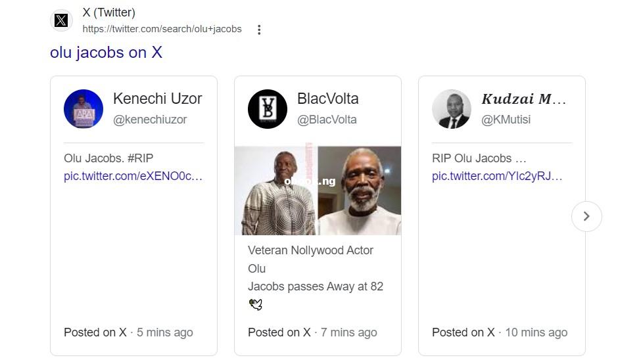The height and width of the screenshot is (364, 620).
Task: Click the twitter.com search URL text
Action: 162,29
